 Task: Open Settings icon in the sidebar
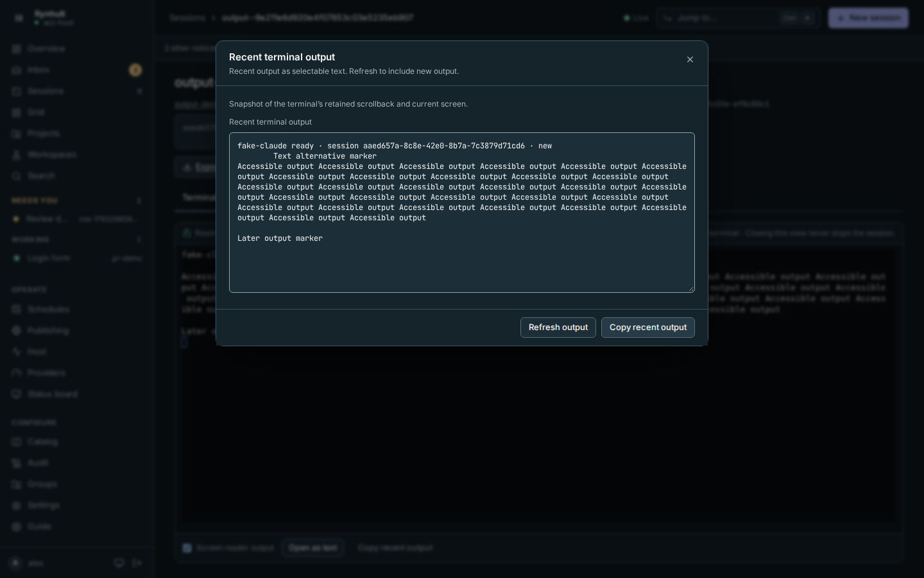tap(17, 505)
